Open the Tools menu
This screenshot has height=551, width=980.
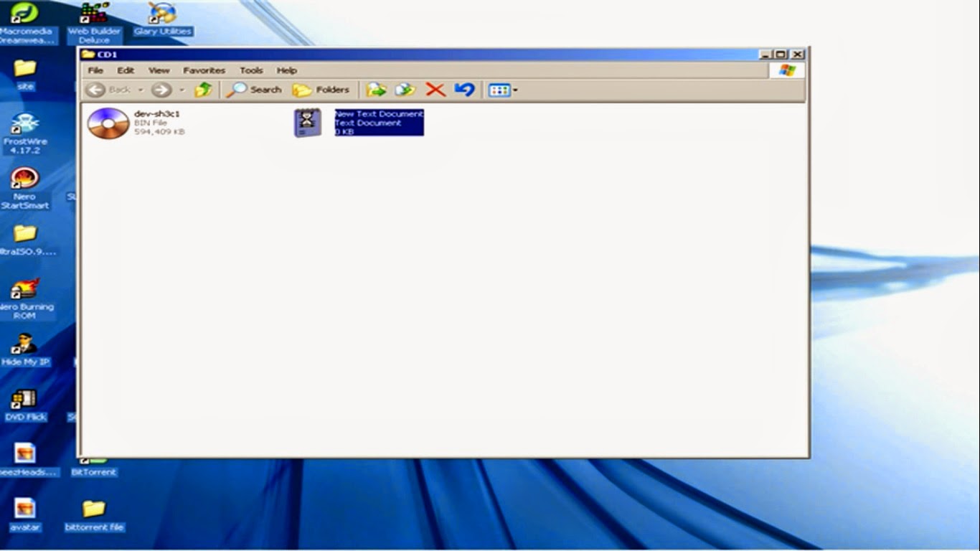pos(251,70)
